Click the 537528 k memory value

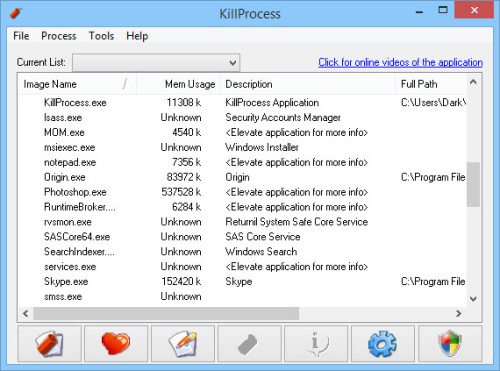tap(181, 192)
